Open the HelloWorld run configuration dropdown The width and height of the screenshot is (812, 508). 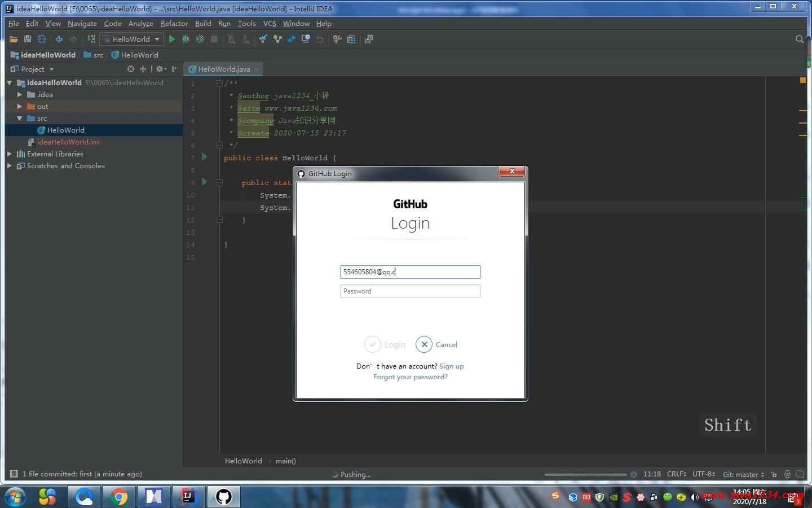coord(131,39)
